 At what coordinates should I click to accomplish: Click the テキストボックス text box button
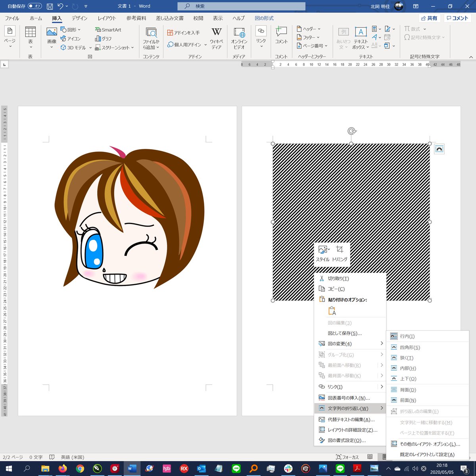(x=361, y=38)
